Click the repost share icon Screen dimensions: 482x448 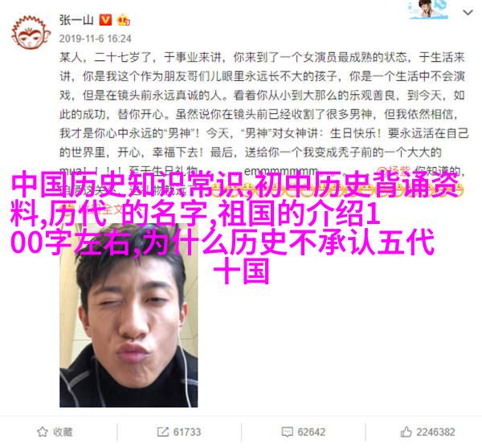click(x=162, y=432)
